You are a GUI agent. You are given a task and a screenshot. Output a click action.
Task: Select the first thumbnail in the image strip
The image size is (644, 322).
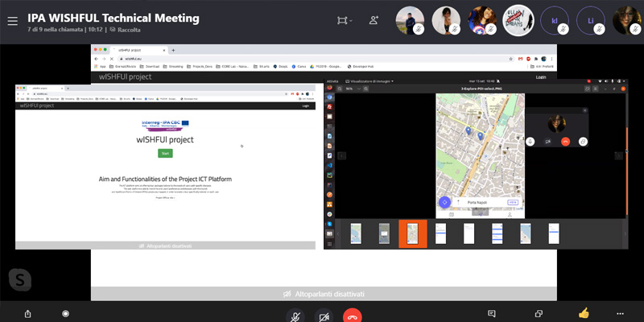tap(356, 233)
